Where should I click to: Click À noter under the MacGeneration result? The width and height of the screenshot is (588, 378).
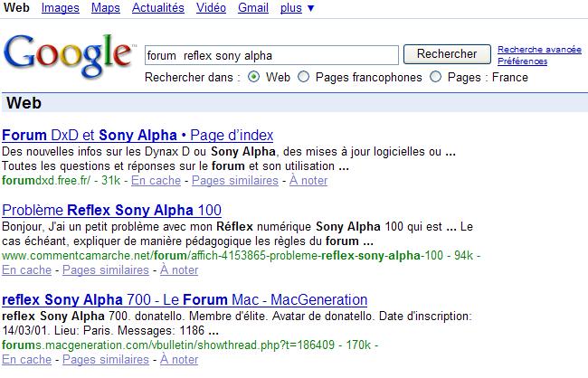[x=179, y=360]
